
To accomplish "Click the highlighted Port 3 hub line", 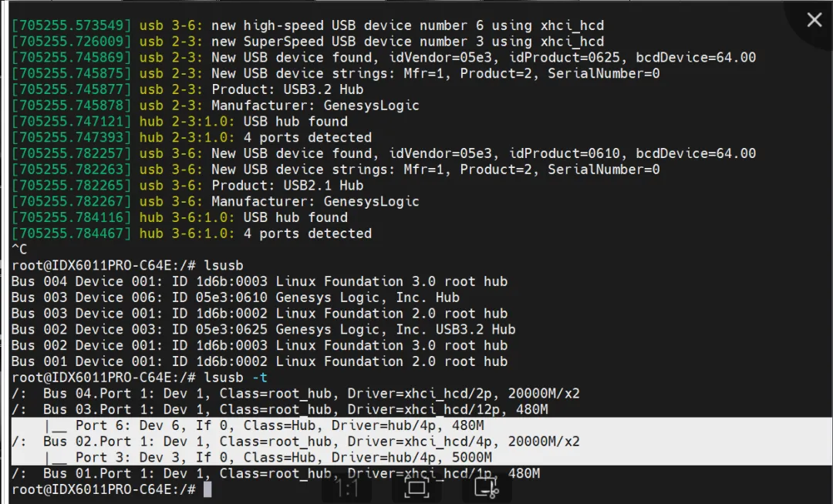I will (268, 457).
